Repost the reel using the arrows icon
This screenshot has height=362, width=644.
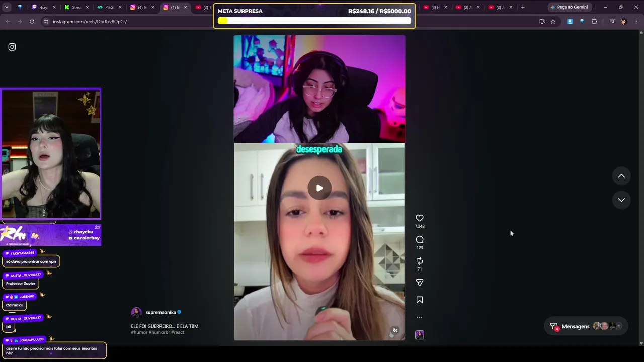click(420, 261)
